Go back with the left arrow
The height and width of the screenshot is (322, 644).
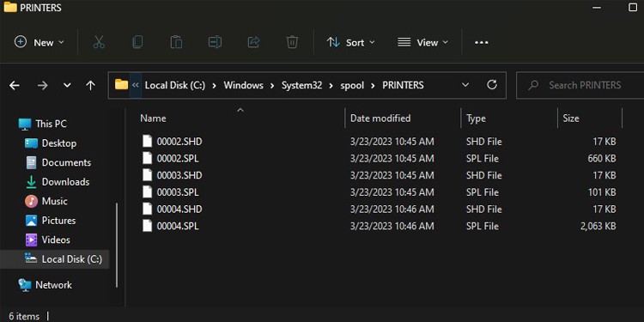15,85
